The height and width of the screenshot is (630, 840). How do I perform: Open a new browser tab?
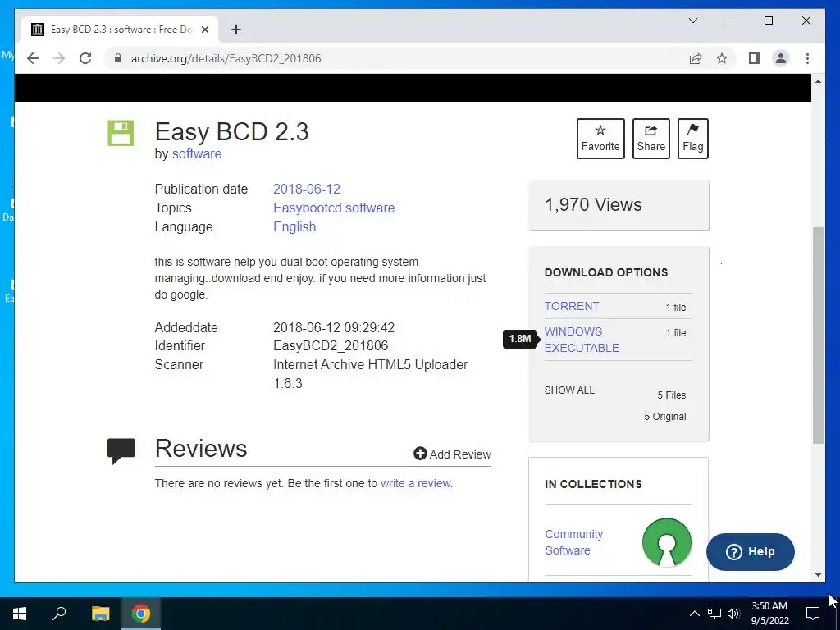(236, 30)
